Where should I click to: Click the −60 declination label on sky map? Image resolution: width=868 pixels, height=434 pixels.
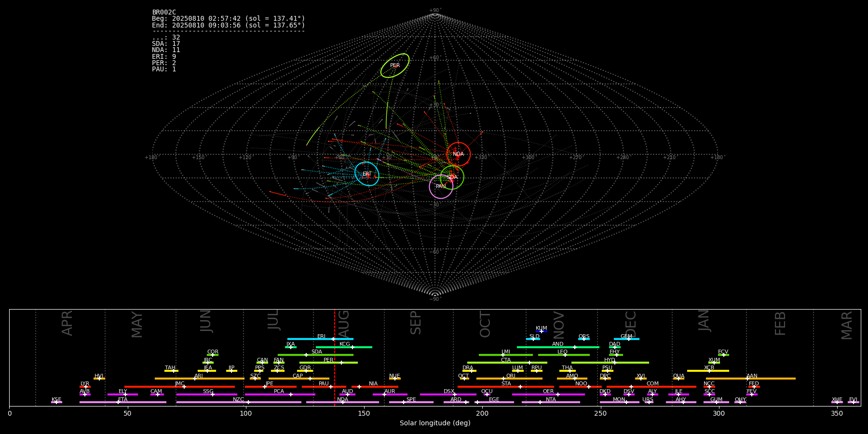tap(434, 252)
